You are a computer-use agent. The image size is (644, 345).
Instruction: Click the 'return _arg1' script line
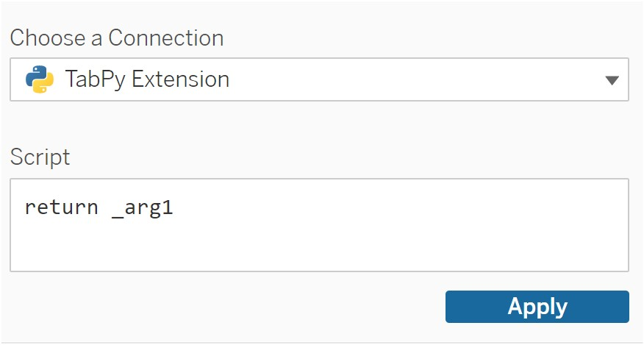(x=99, y=207)
